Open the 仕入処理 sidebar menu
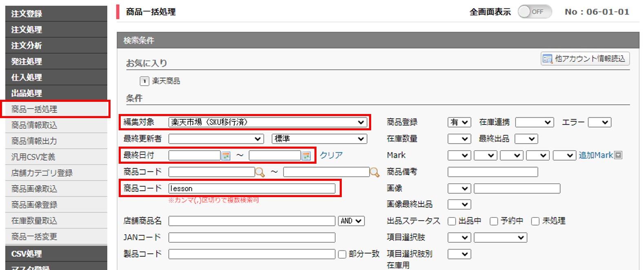Screen dimensions: 644x270 point(56,77)
